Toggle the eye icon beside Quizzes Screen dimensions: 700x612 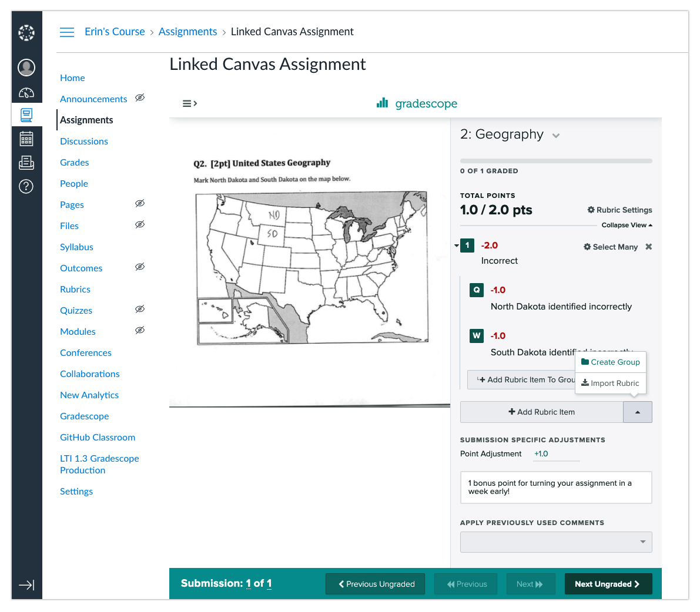(139, 309)
